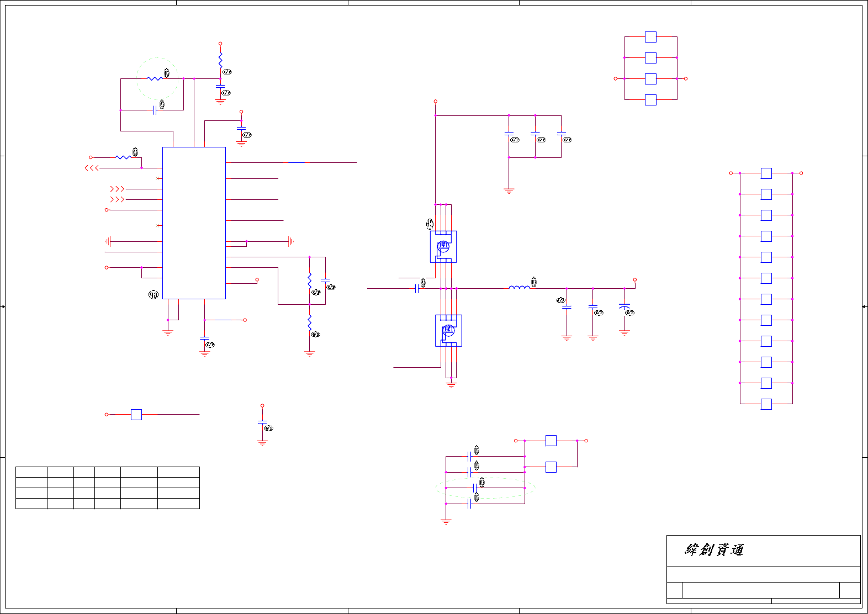Select sideways ground symbol left of IC
Image resolution: width=868 pixels, height=614 pixels.
[x=108, y=241]
